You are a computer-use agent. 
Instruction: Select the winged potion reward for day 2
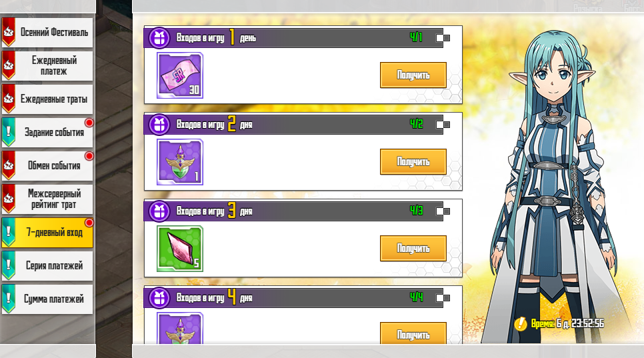coord(180,162)
